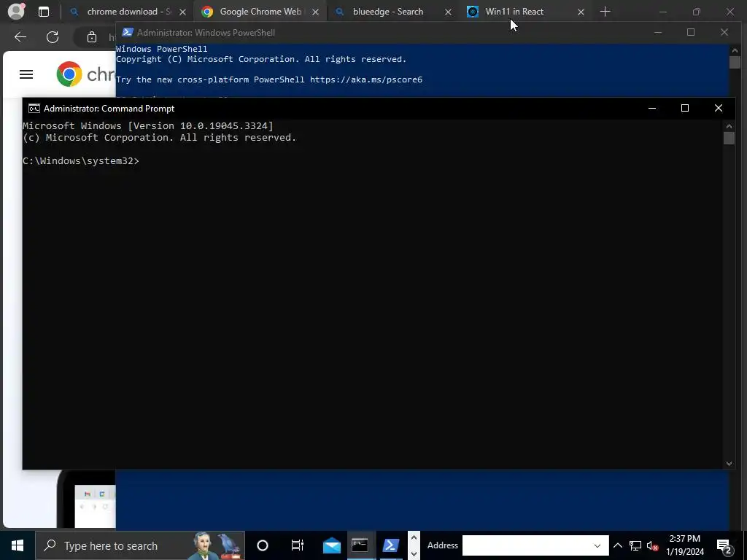Maximize the PowerShell window
Screen dimensions: 747x560
click(x=691, y=32)
